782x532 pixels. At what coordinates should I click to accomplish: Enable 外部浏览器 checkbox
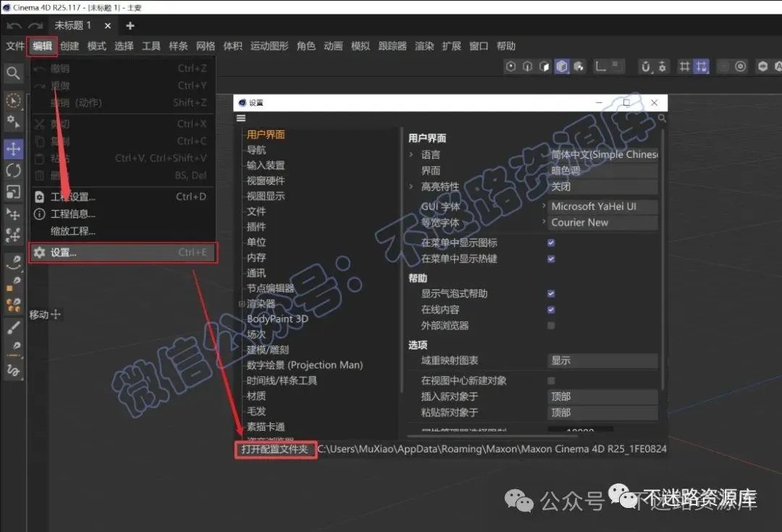(x=551, y=326)
